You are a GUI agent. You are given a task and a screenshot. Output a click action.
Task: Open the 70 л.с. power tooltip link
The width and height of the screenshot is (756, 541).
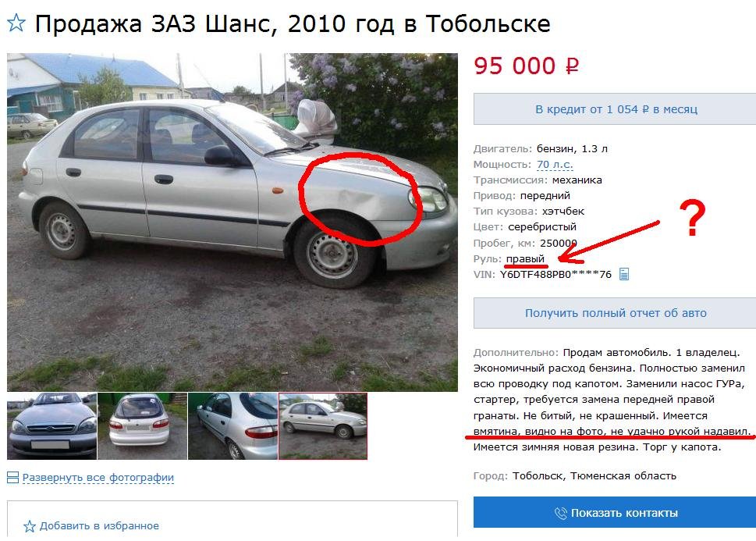pyautogui.click(x=555, y=165)
